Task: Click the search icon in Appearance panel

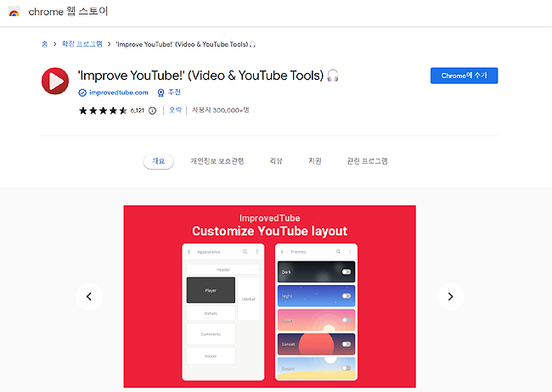Action: [245, 252]
